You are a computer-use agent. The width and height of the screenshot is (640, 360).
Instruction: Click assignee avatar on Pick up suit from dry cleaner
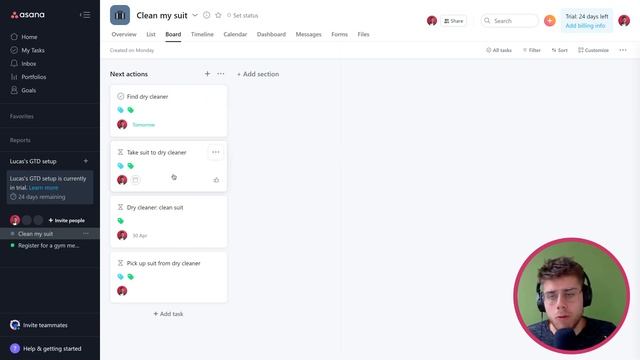point(122,291)
